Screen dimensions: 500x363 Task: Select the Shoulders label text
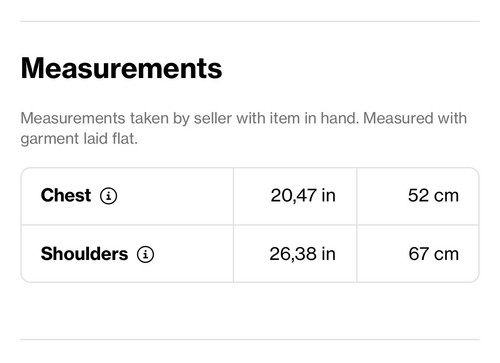click(84, 254)
